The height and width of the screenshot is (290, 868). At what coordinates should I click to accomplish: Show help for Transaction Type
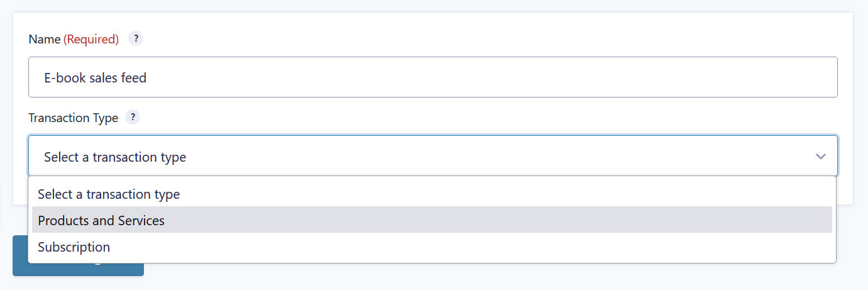133,117
